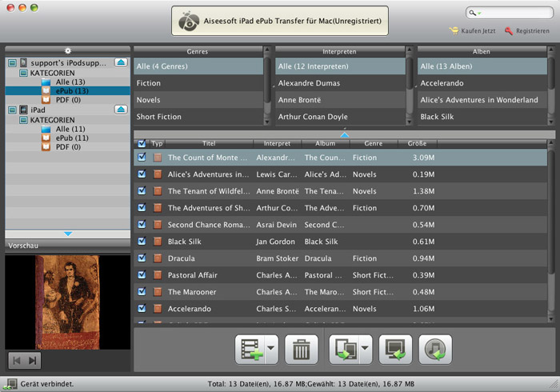Image resolution: width=560 pixels, height=392 pixels.
Task: Select Alle (4 Genres) filter
Action: (198, 66)
